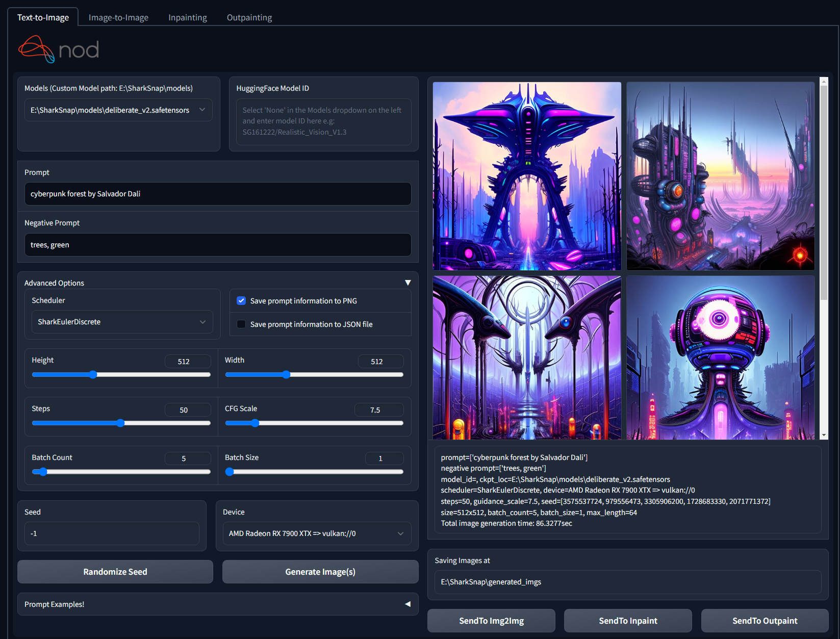Adjust the Width slider
840x639 pixels.
(x=314, y=374)
